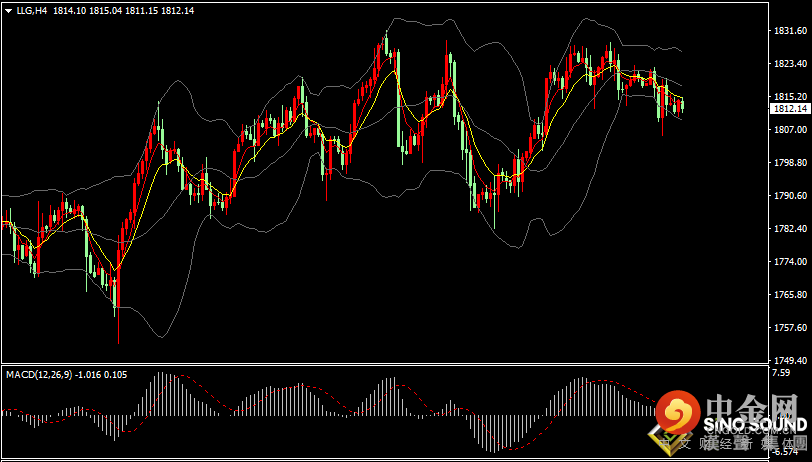The height and width of the screenshot is (462, 812).
Task: Select the 1749.40 price axis label
Action: 791,360
